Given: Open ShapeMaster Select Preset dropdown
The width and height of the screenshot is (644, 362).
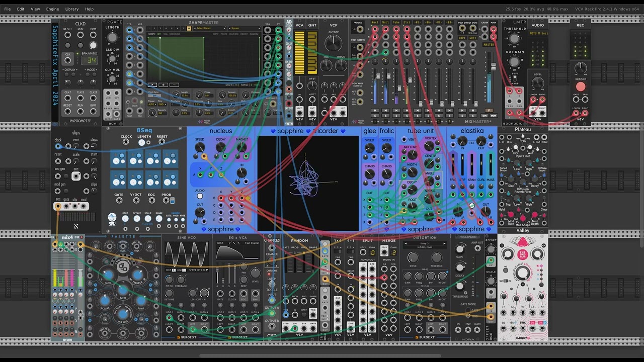Looking at the screenshot, I should (x=210, y=28).
